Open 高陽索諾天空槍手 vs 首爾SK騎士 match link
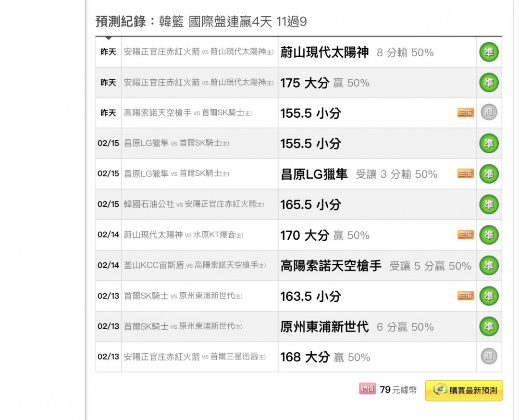Image resolution: width=519 pixels, height=420 pixels. [x=187, y=113]
